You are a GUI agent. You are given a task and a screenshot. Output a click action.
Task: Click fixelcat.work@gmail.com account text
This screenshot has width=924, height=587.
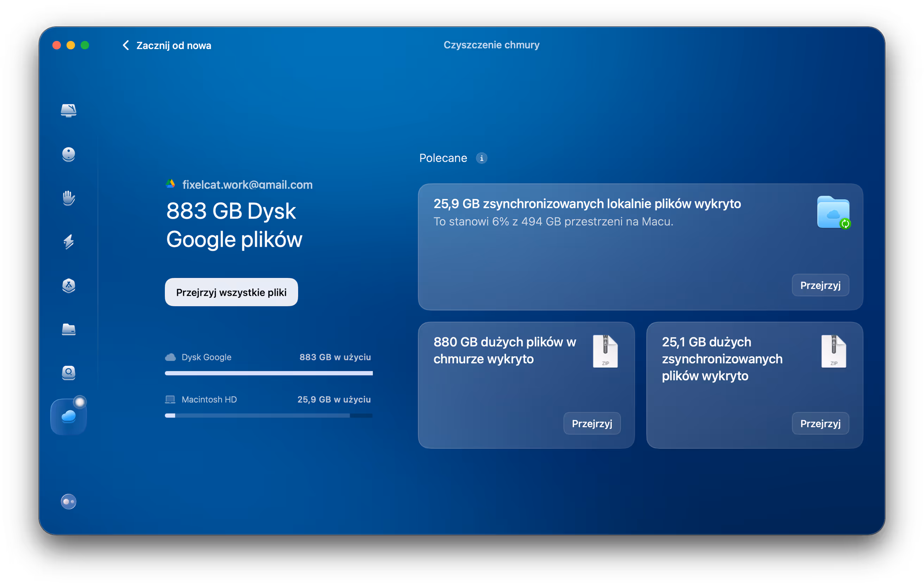[x=248, y=185]
